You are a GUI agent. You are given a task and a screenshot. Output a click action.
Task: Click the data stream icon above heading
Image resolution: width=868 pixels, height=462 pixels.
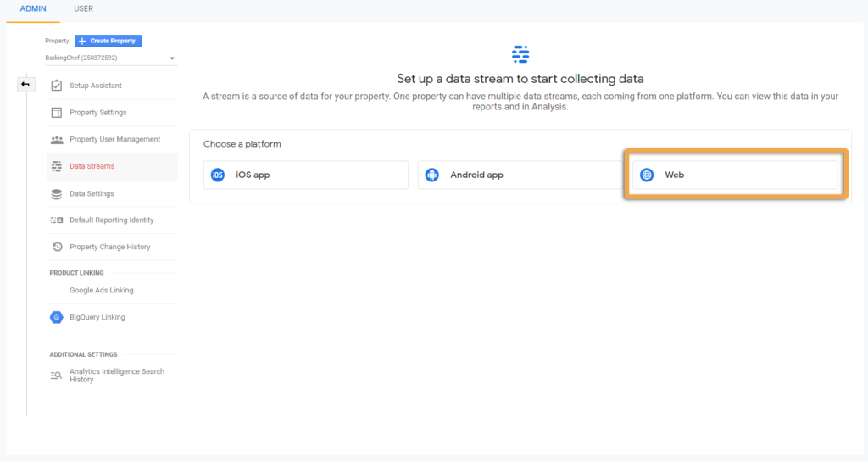(520, 54)
